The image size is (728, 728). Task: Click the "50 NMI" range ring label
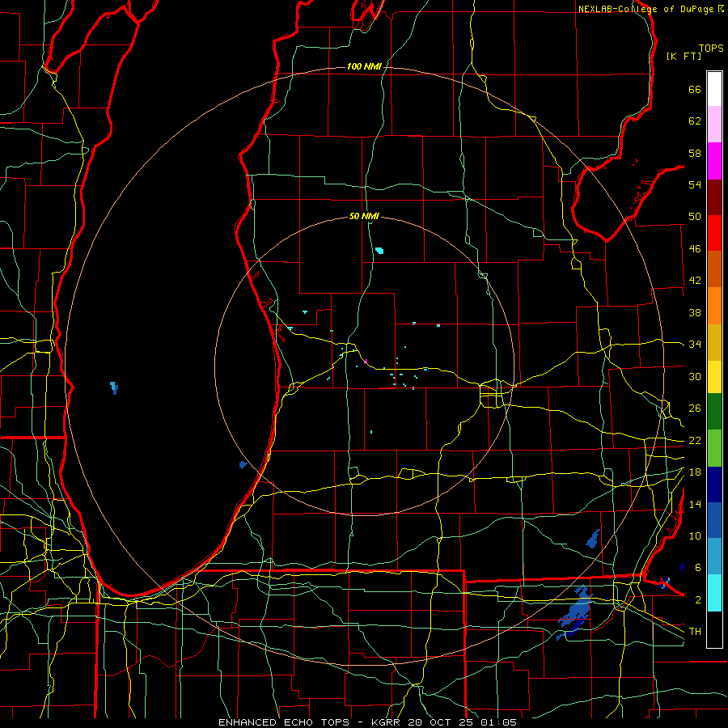tap(364, 216)
